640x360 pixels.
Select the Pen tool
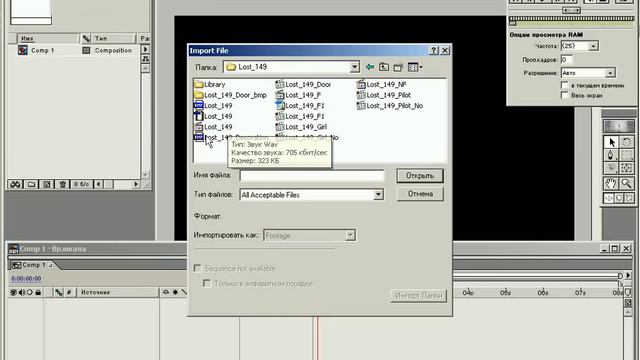611,156
